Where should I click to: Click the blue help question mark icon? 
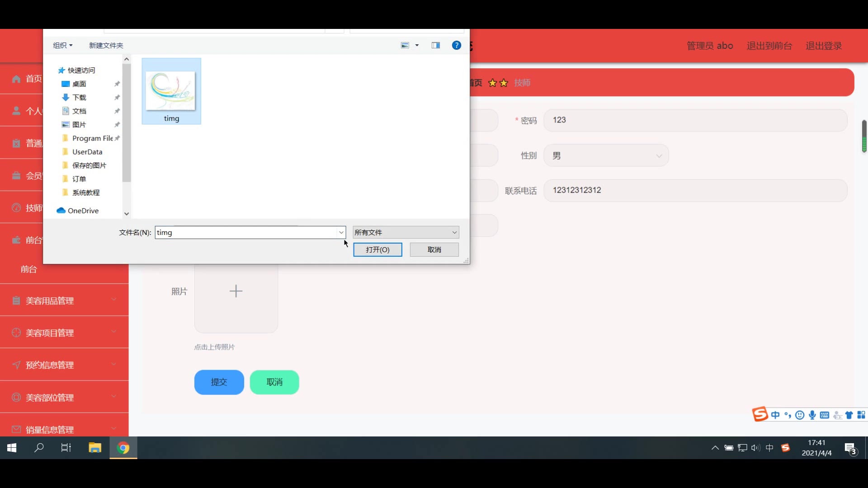pos(457,45)
